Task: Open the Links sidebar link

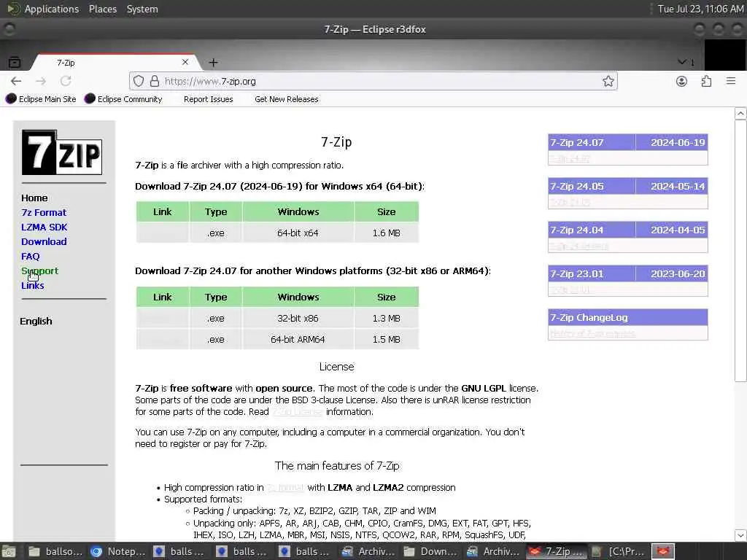Action: click(33, 285)
